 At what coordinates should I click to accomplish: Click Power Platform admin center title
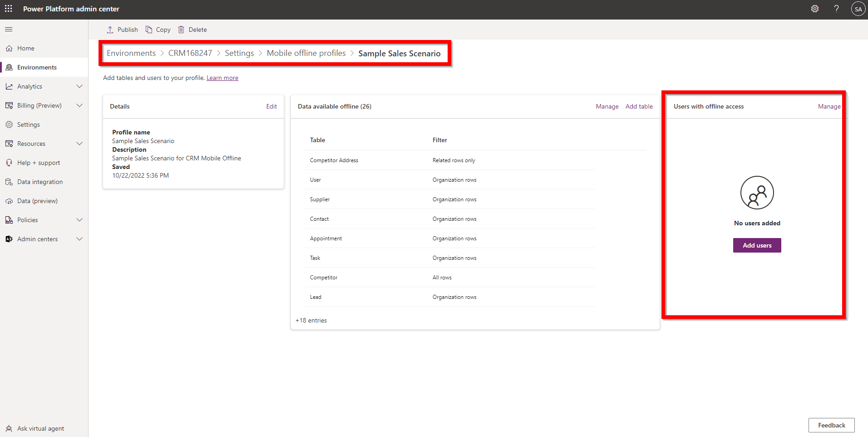point(71,9)
